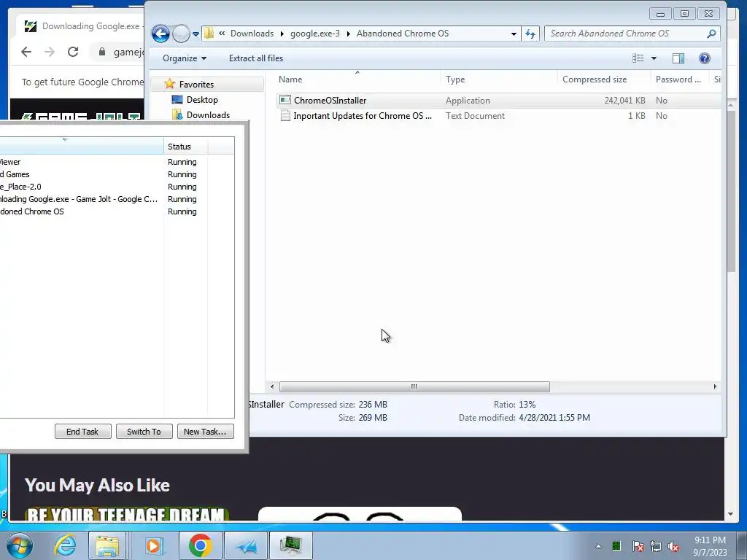Click Chrome back arrow
This screenshot has height=560, width=747.
tap(26, 52)
